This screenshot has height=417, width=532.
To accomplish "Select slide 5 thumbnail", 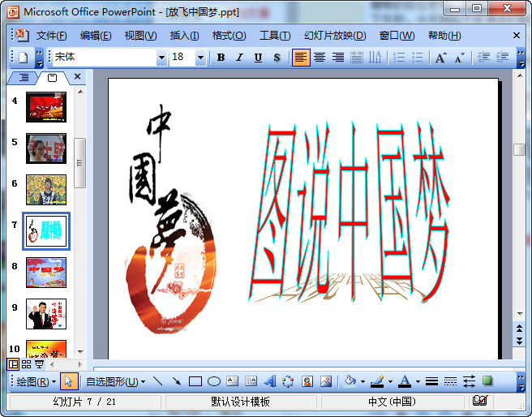I will pos(46,148).
